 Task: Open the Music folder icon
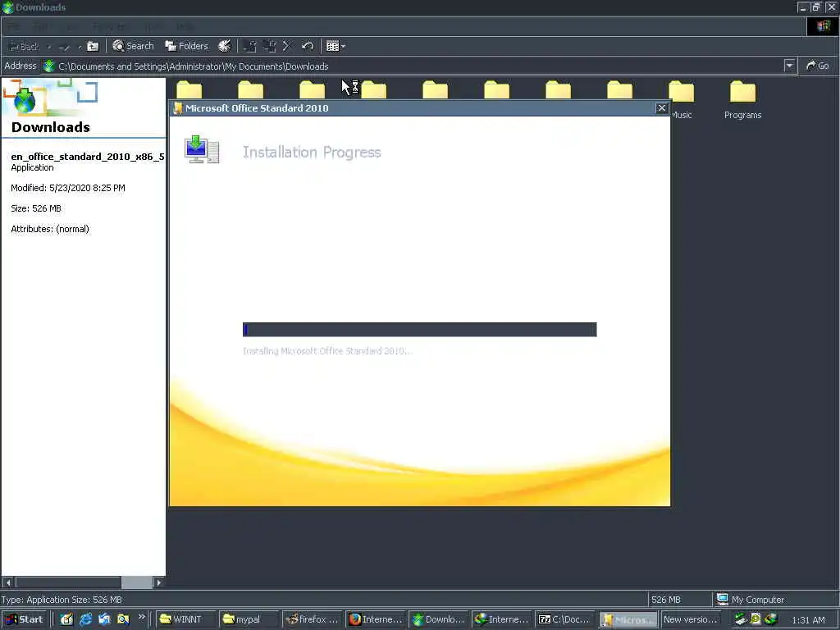tap(682, 92)
